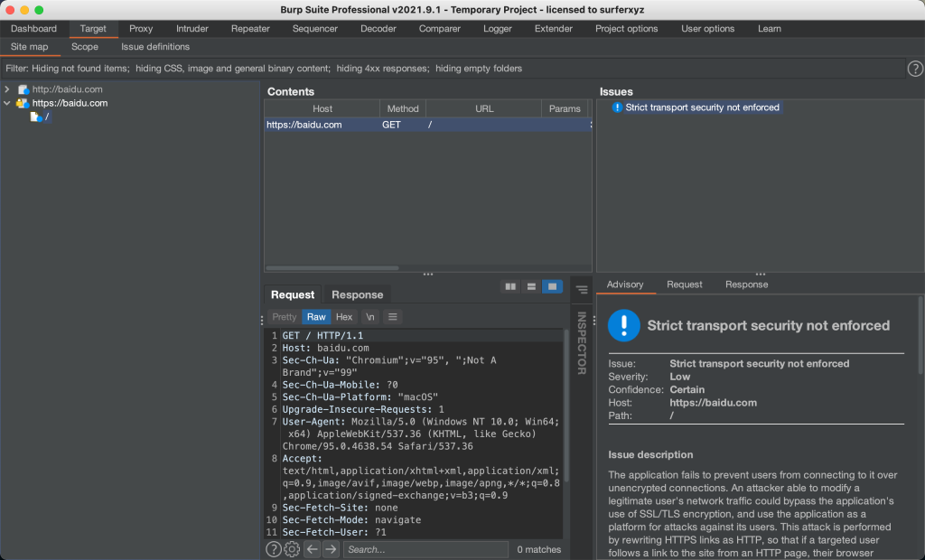
Task: Open the filter help question mark icon
Action: [x=915, y=69]
